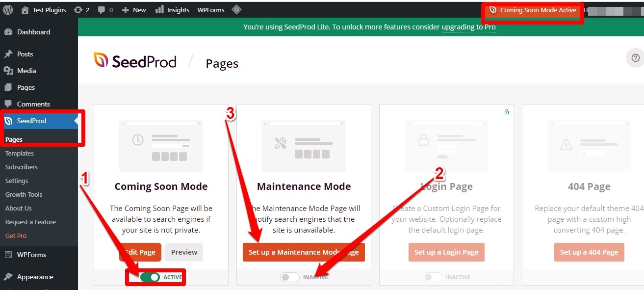The image size is (644, 290).
Task: Click the WordPress logo icon in admin bar
Action: click(8, 10)
